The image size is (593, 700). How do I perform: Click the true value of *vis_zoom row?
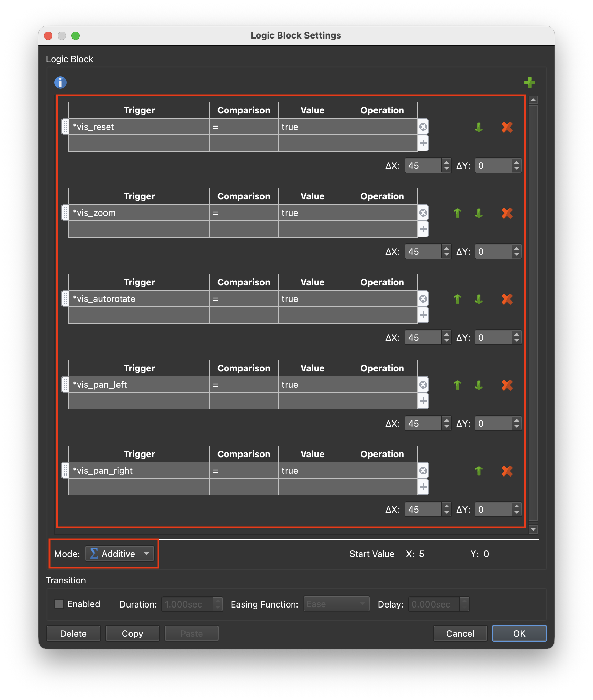(313, 212)
